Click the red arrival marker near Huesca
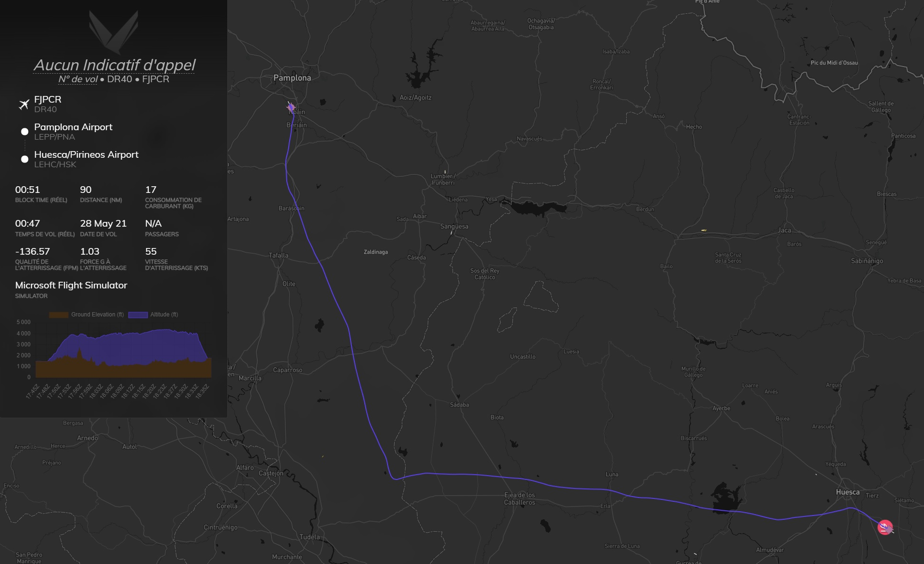Image resolution: width=924 pixels, height=564 pixels. pyautogui.click(x=885, y=527)
